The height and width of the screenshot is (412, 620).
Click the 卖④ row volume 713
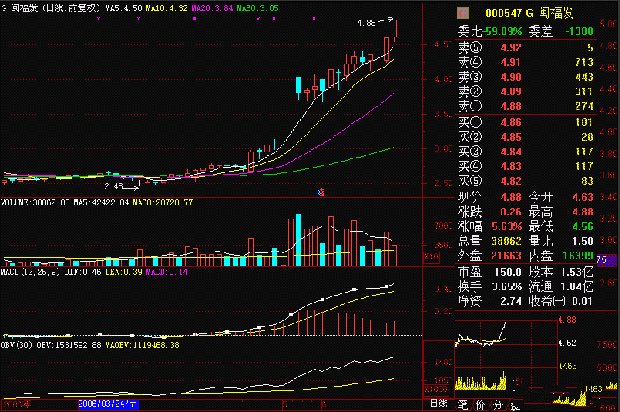pyautogui.click(x=584, y=62)
